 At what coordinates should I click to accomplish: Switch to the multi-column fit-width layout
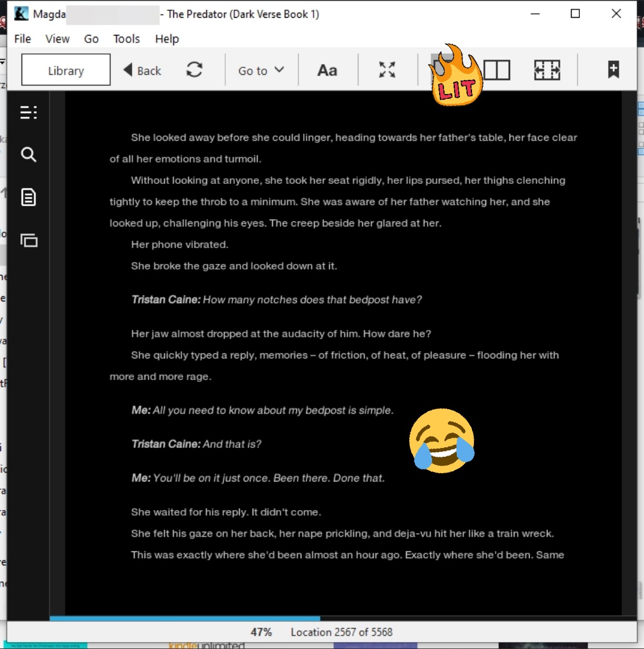[x=547, y=70]
